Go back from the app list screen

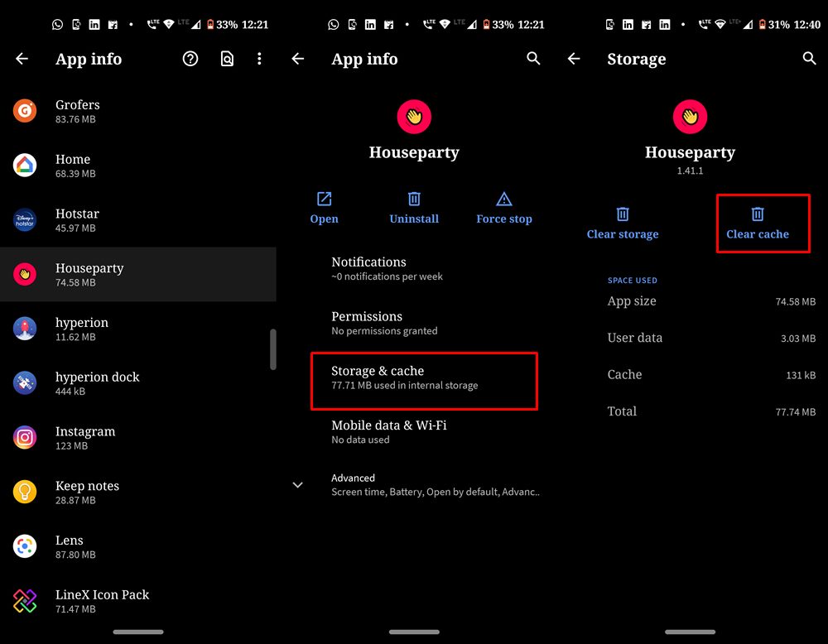tap(22, 59)
